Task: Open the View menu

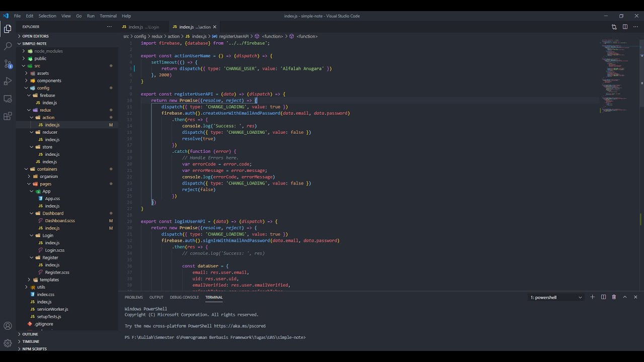Action: 66,16
